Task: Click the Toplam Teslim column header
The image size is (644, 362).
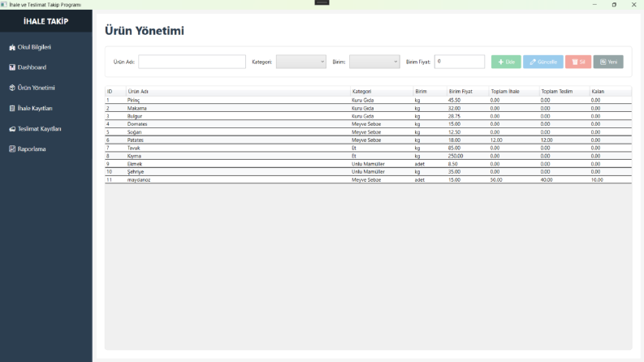Action: click(x=564, y=92)
